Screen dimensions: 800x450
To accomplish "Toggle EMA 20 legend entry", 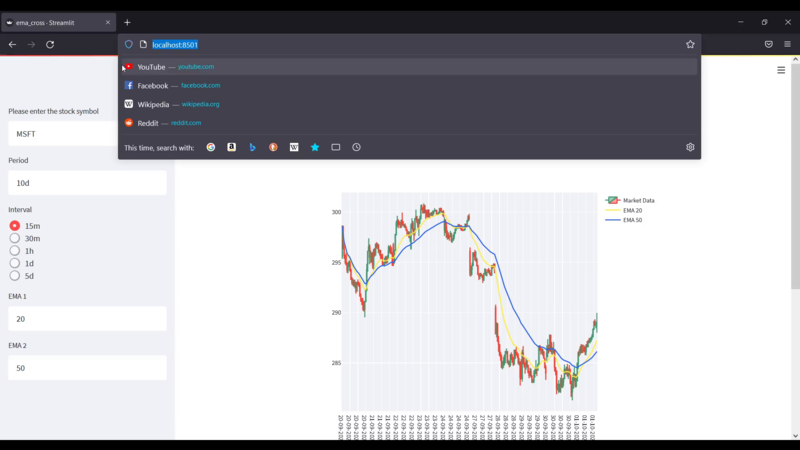I will point(623,210).
